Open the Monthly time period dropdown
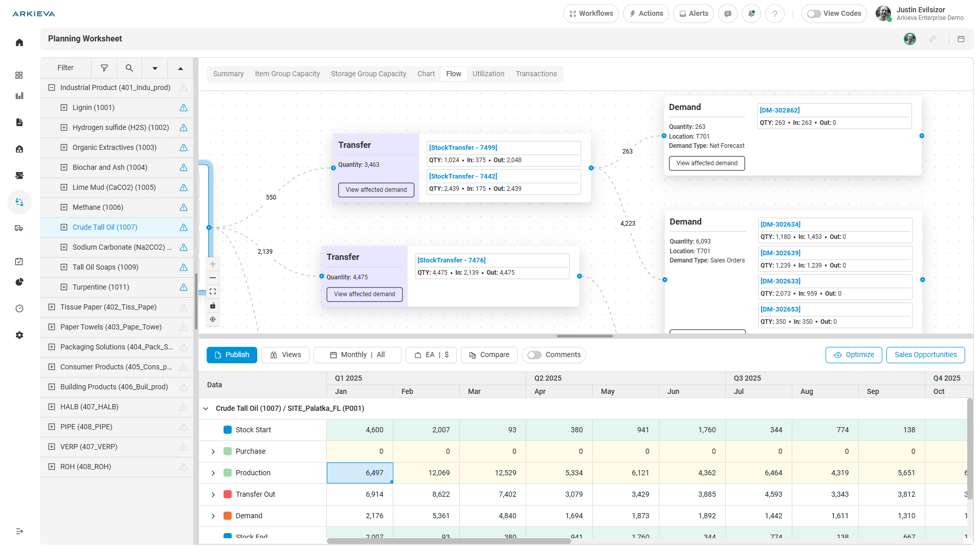This screenshot has width=980, height=552. pos(353,355)
